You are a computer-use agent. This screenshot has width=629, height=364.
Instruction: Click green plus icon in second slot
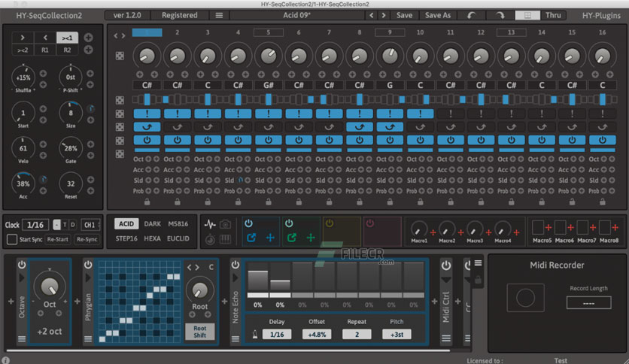[311, 238]
